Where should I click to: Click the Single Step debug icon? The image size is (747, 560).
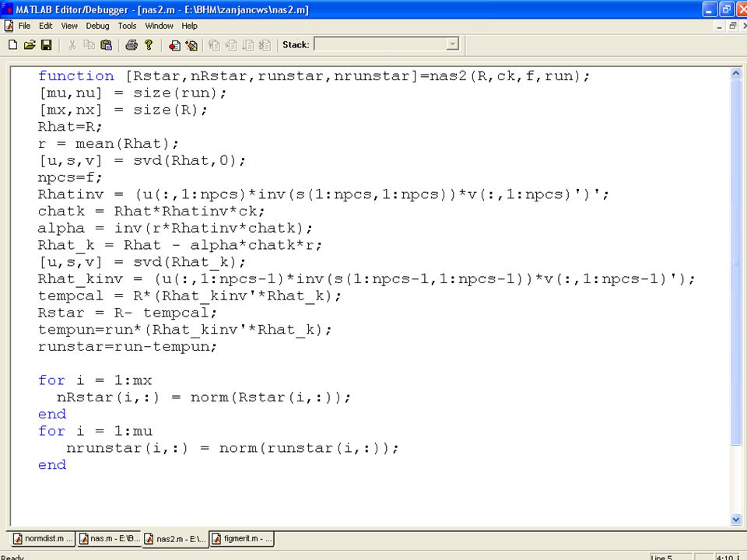(231, 45)
